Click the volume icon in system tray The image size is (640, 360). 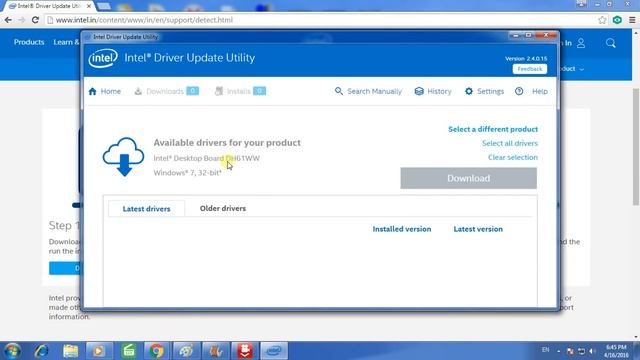592,351
